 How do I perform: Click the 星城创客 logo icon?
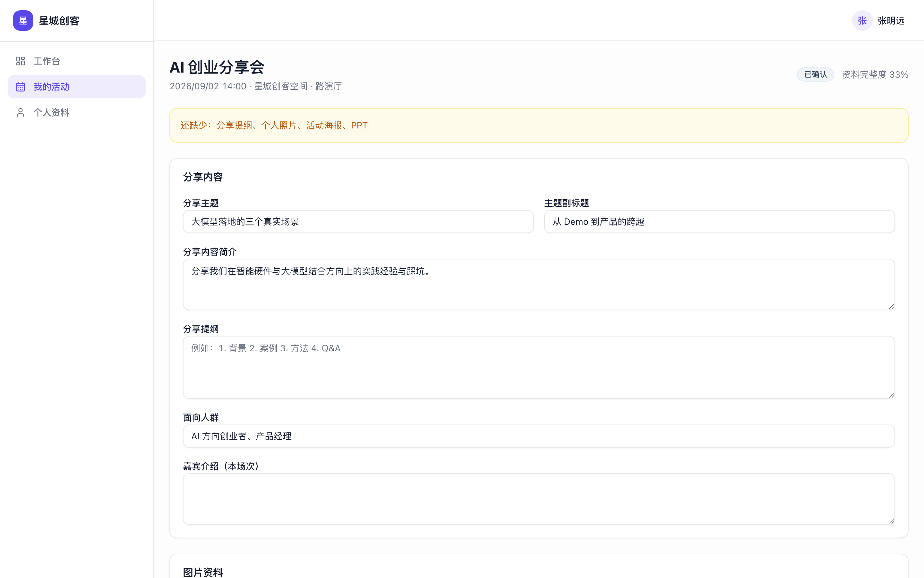click(23, 21)
